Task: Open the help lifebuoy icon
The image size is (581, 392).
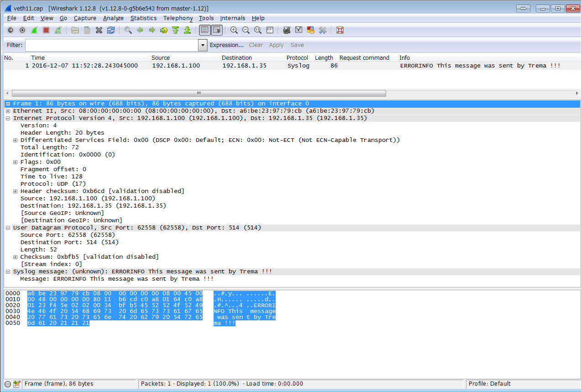Action: (x=340, y=31)
